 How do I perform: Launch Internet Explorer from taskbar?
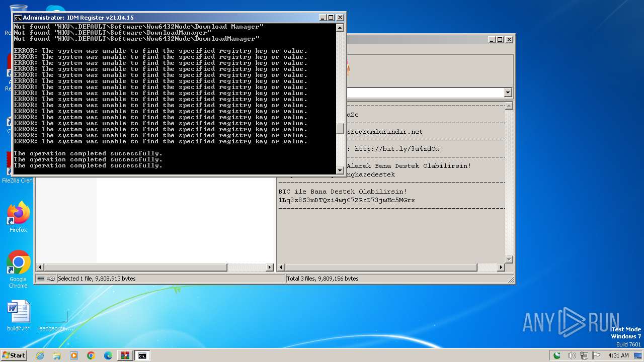[40, 355]
